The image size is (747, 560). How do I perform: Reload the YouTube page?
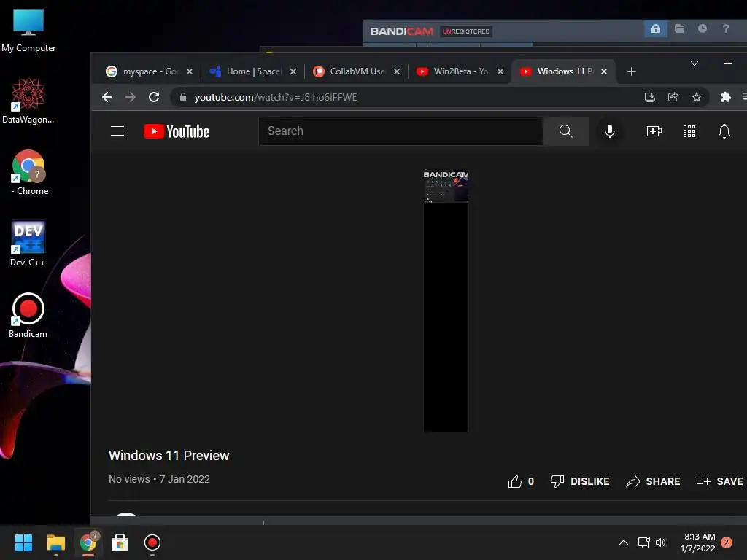[x=154, y=97]
